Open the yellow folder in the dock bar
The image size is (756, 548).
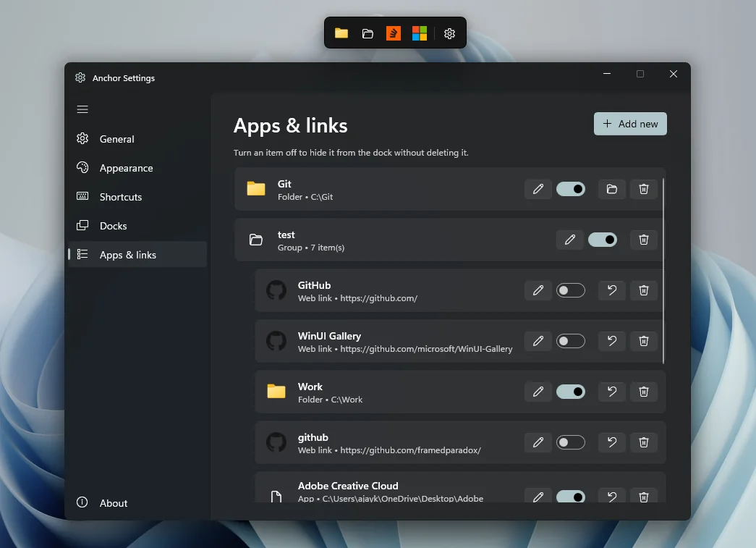click(341, 33)
